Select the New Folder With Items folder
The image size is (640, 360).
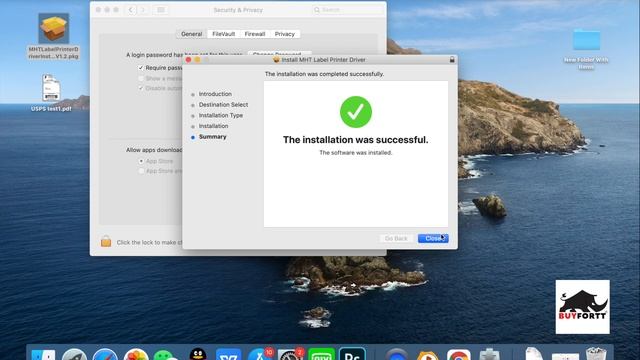[x=587, y=40]
